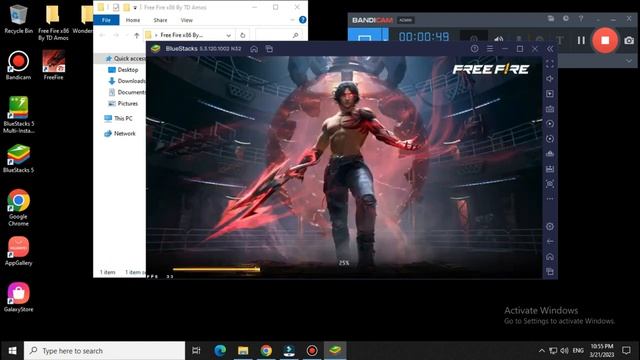
Task: Select Bandicam desktop shortcut
Action: (18, 64)
